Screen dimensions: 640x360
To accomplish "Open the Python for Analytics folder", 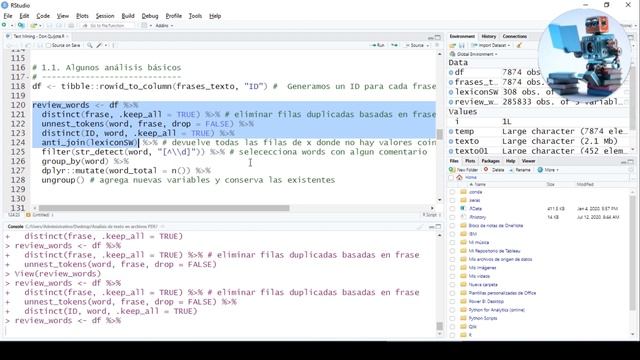I will pos(496,310).
